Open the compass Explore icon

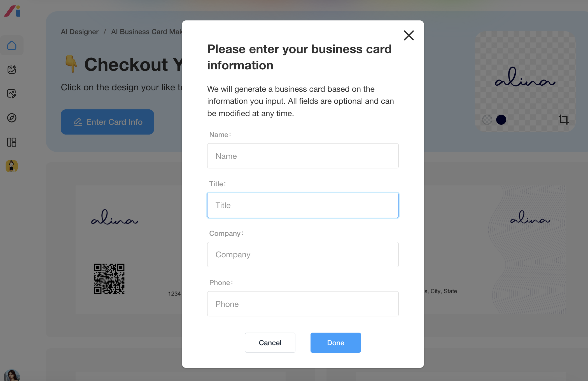12,118
